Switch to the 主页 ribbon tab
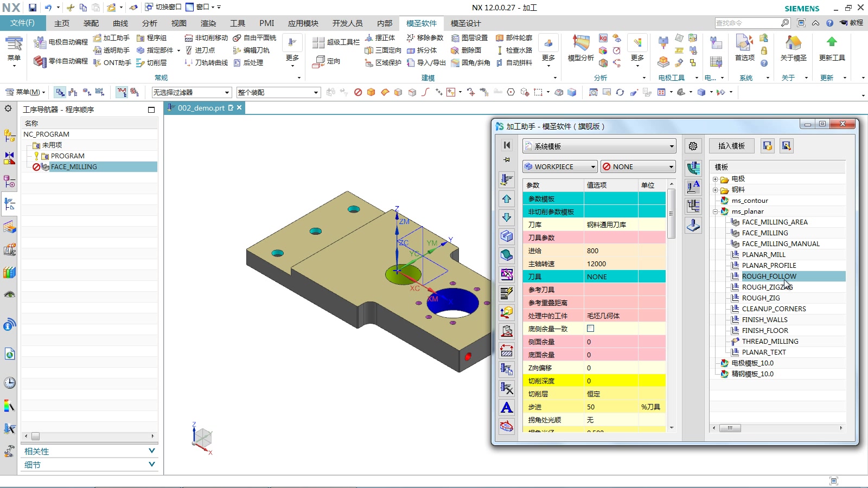868x488 pixels. (x=62, y=23)
